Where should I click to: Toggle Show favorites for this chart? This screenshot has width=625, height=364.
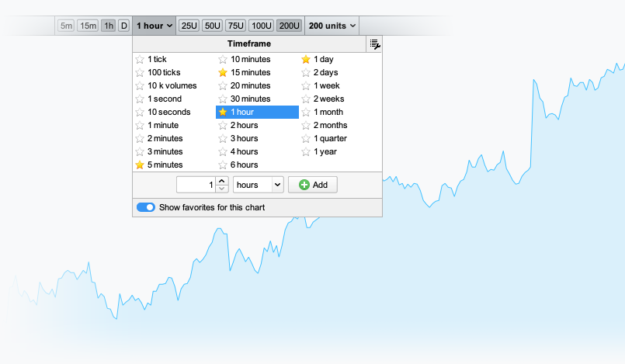point(145,207)
